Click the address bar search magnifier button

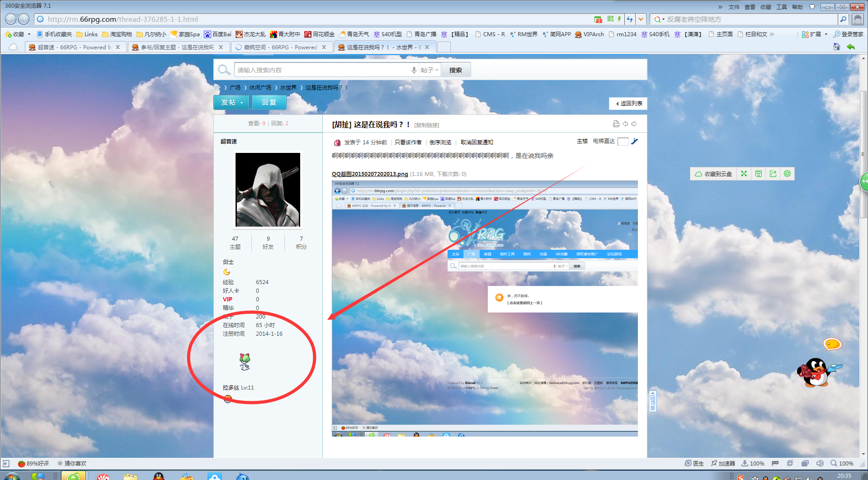pos(843,19)
